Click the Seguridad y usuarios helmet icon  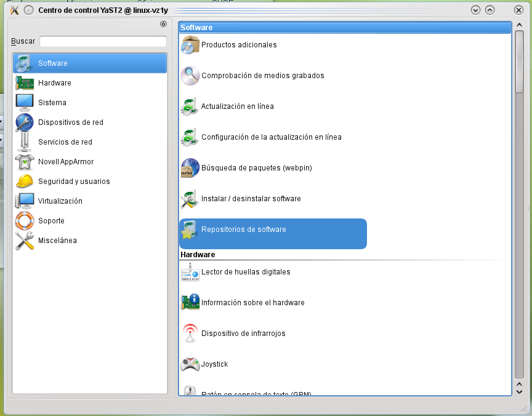[25, 182]
